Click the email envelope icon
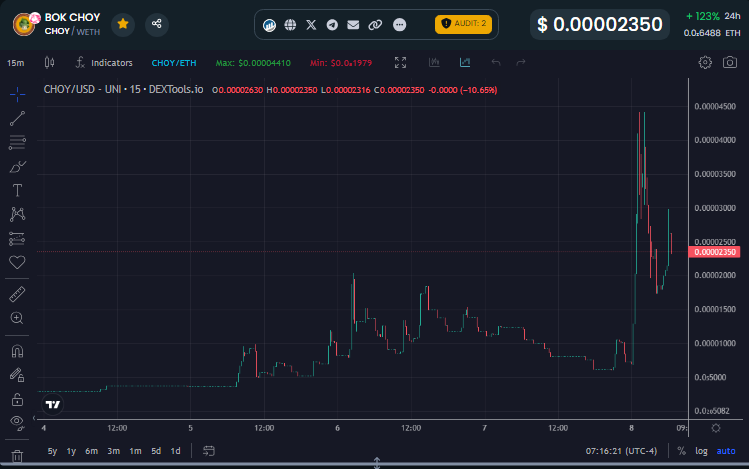 (x=353, y=24)
